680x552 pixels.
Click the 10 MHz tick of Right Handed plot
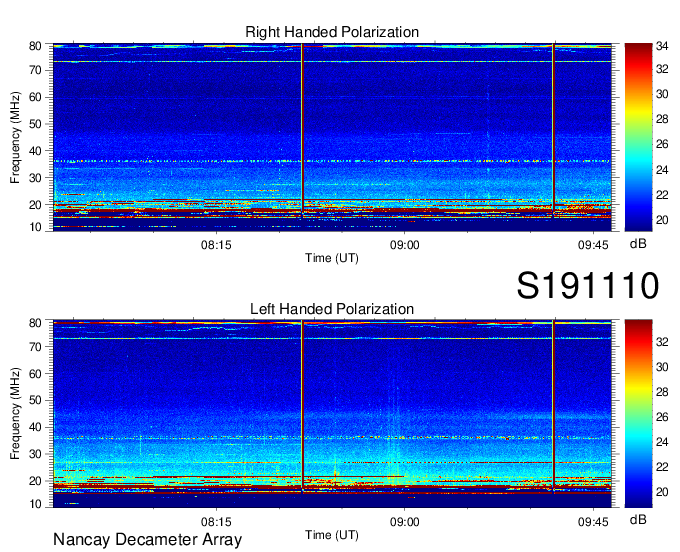pyautogui.click(x=35, y=227)
